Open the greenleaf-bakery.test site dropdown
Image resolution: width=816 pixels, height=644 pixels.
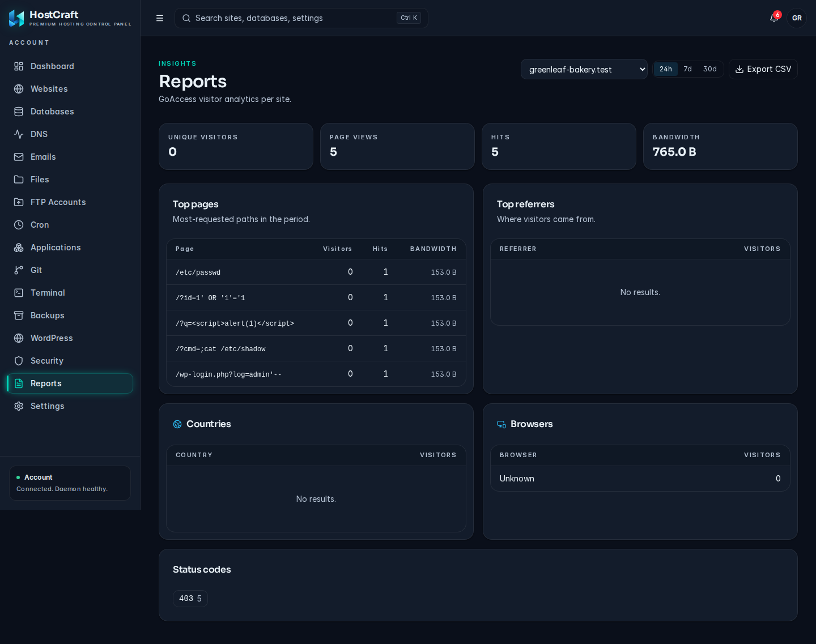(x=584, y=69)
